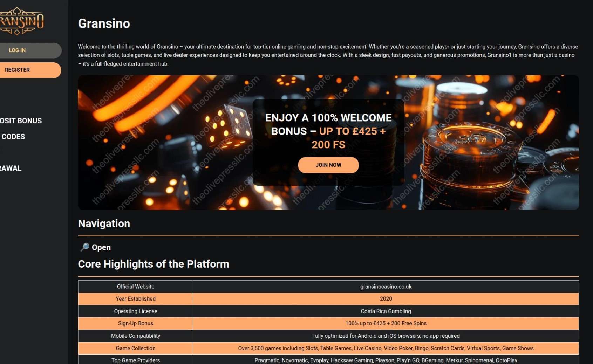Select the Game Collection cell
The width and height of the screenshot is (593, 364).
136,348
